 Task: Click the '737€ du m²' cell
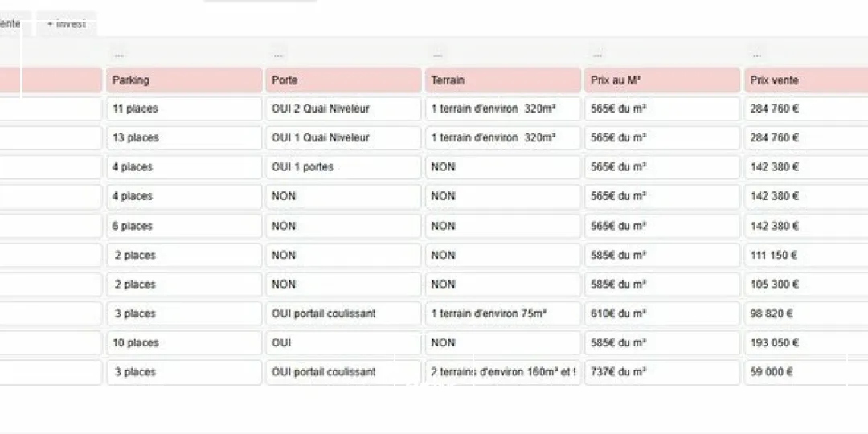(662, 372)
